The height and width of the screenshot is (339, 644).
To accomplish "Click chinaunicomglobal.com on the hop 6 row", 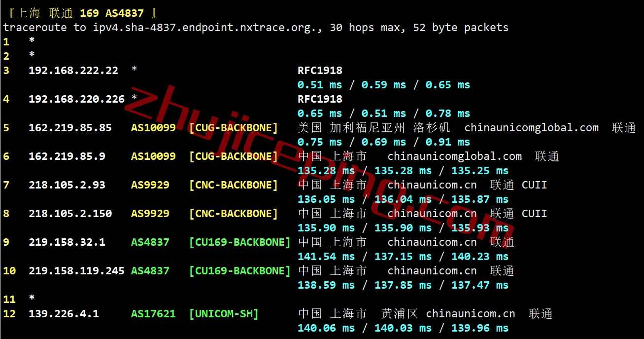I will (x=455, y=156).
